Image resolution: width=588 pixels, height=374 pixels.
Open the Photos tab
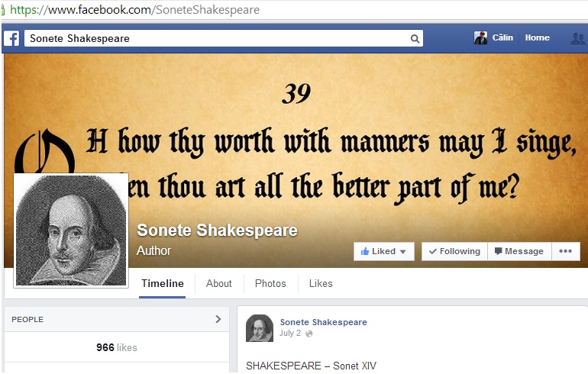270,283
